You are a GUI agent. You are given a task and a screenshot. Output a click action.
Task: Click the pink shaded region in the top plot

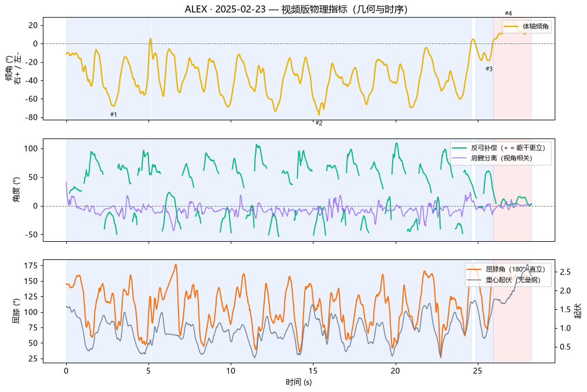(512, 69)
